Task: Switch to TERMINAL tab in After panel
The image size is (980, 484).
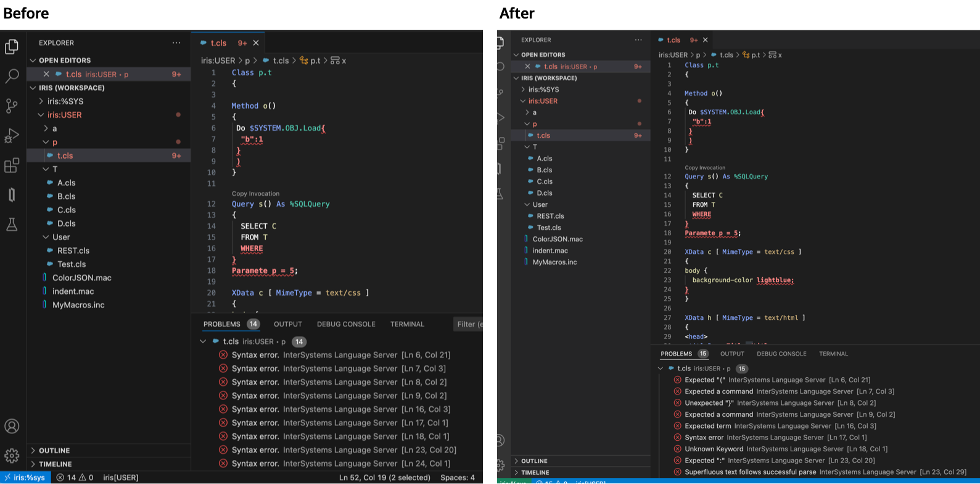Action: point(833,354)
